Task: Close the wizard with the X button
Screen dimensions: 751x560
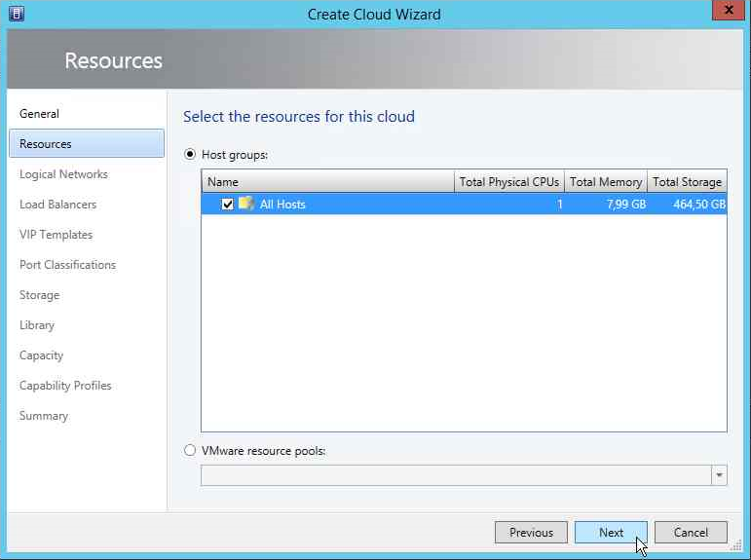Action: coord(728,10)
